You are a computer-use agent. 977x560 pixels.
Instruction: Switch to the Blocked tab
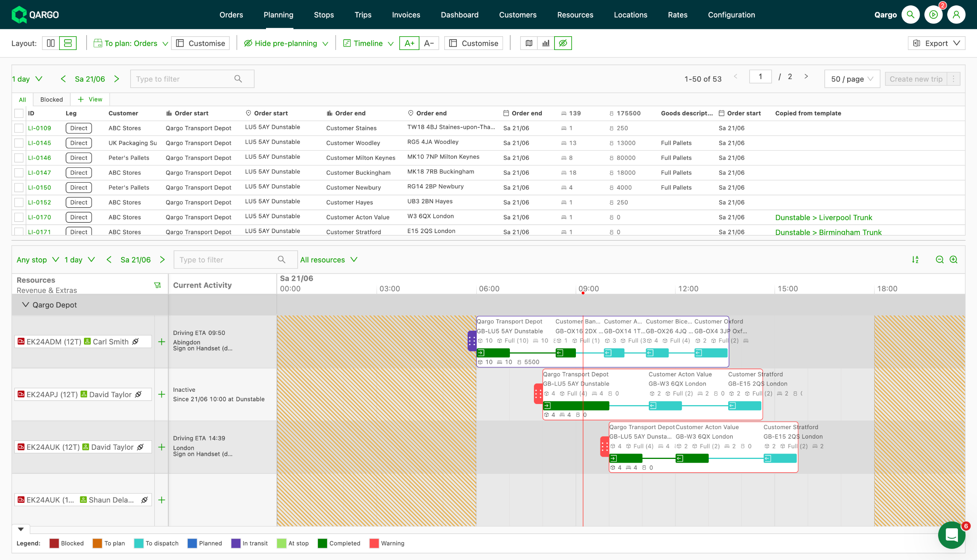click(51, 100)
